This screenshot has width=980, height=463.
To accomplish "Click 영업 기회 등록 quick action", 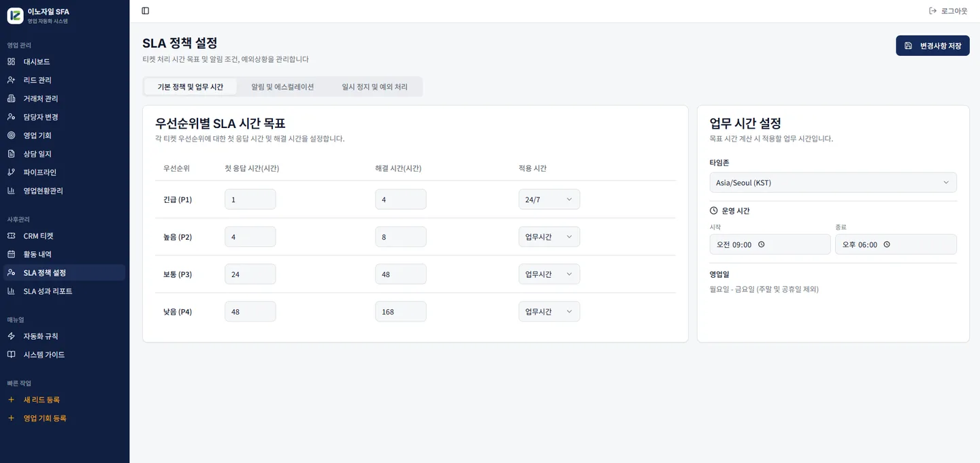I will [x=65, y=418].
